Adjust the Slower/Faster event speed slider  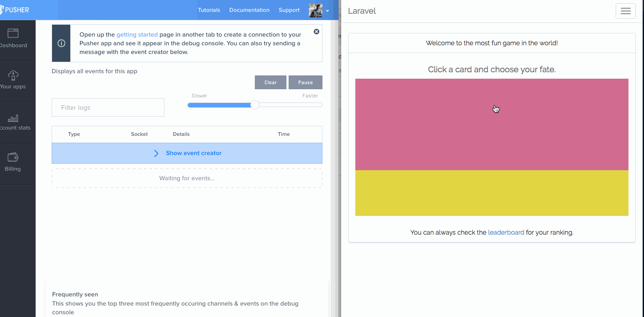tap(254, 105)
